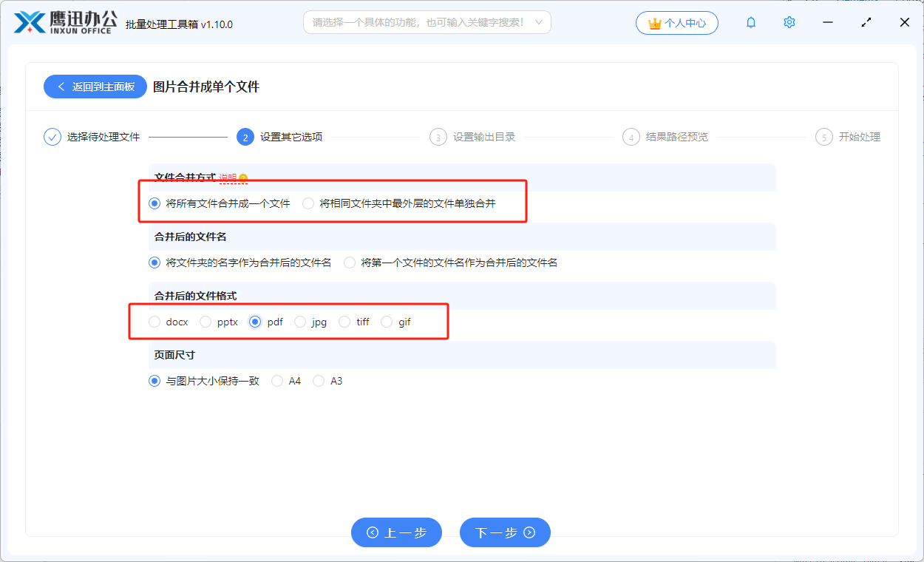The width and height of the screenshot is (924, 562).
Task: Select docx output format
Action: pyautogui.click(x=169, y=322)
